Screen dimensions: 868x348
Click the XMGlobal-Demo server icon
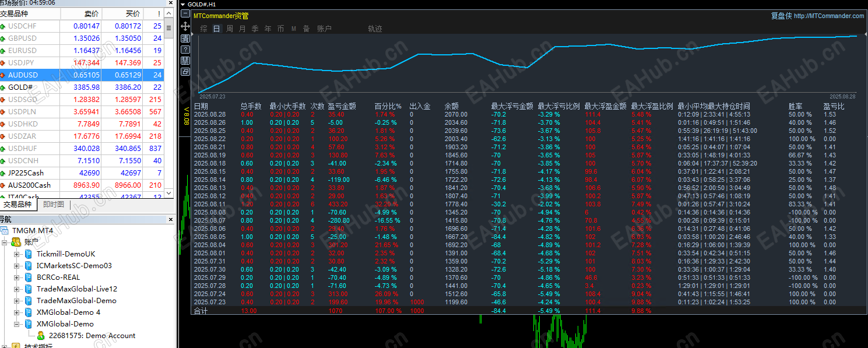click(29, 324)
